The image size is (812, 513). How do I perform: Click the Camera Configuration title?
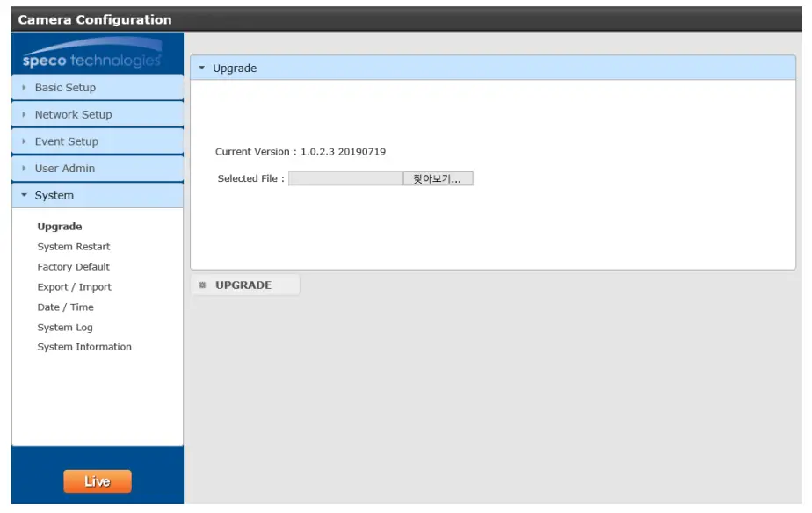point(95,19)
